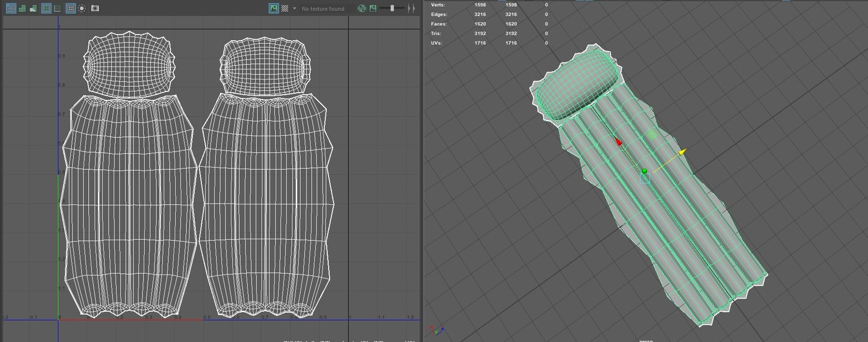Viewport: 868px width, 342px height.
Task: Show RGB channels with the RGB icon
Action: [x=362, y=8]
